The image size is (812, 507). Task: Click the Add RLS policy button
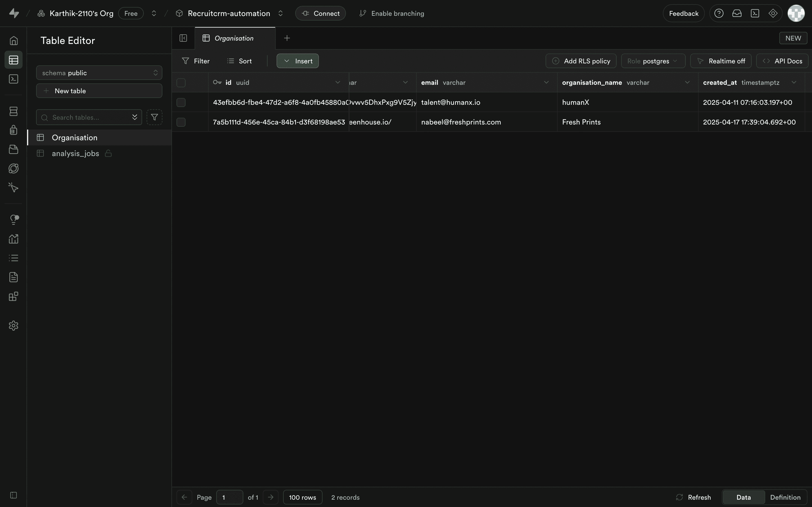[x=581, y=61]
